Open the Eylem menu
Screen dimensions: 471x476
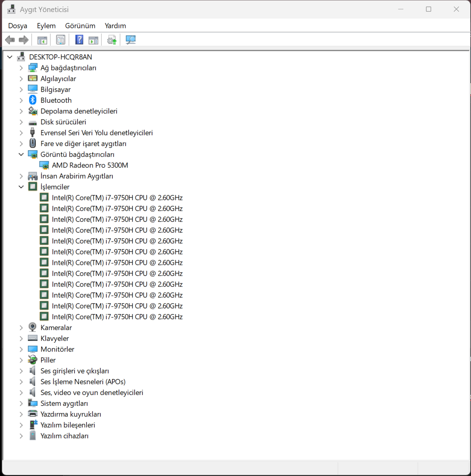[x=46, y=26]
